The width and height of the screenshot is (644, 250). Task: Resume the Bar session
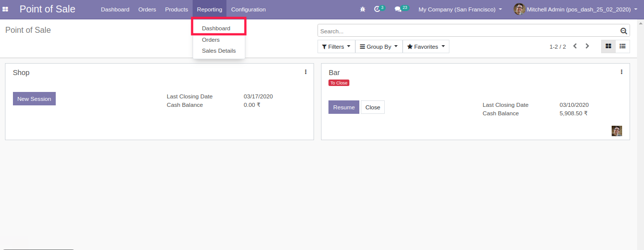tap(344, 107)
